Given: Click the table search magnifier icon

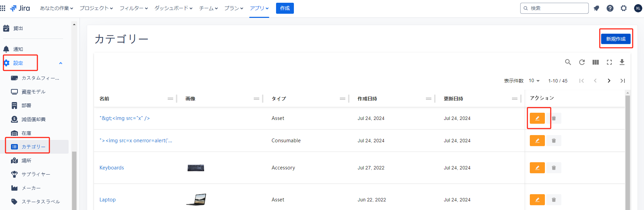Looking at the screenshot, I should [x=568, y=62].
